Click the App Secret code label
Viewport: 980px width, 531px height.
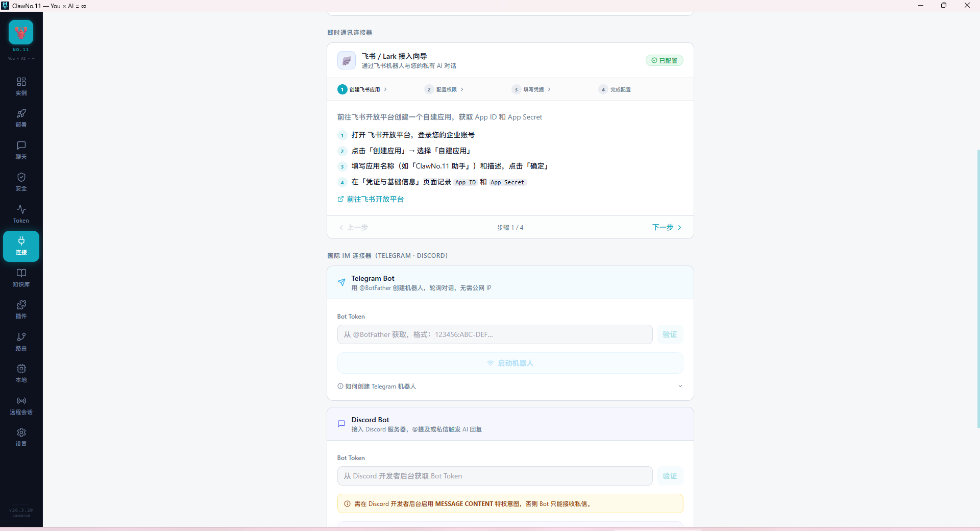tap(507, 182)
